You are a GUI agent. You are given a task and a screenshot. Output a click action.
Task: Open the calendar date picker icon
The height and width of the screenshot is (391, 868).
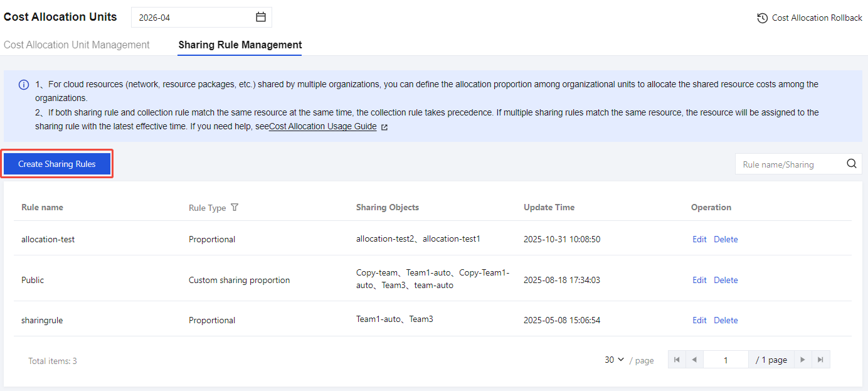tap(261, 18)
